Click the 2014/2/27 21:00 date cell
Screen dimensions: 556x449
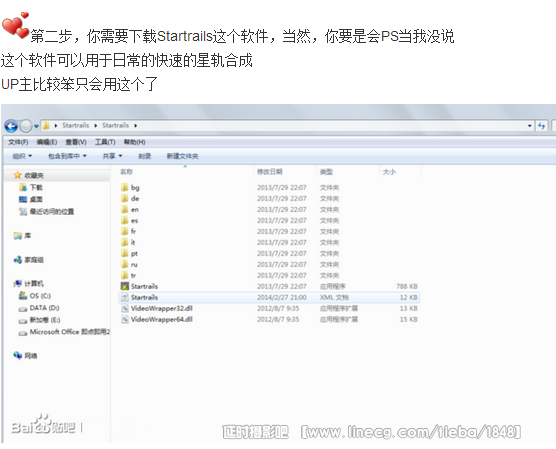point(282,297)
